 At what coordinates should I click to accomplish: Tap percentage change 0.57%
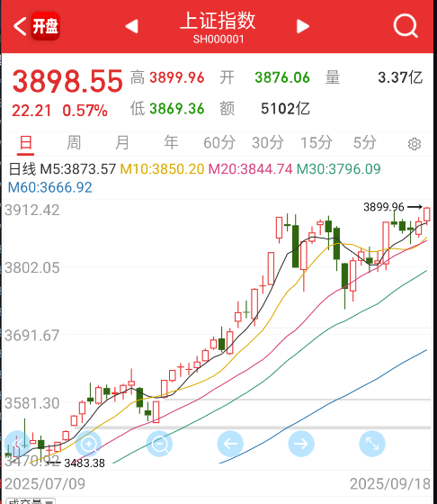(x=85, y=111)
